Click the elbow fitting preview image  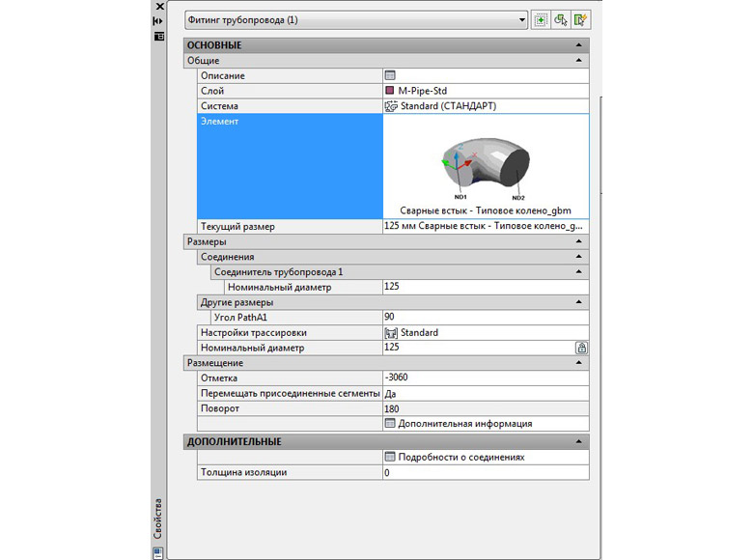click(x=485, y=167)
